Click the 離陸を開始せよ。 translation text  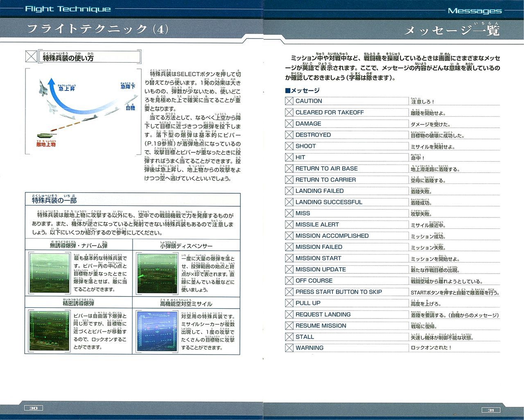pos(428,113)
